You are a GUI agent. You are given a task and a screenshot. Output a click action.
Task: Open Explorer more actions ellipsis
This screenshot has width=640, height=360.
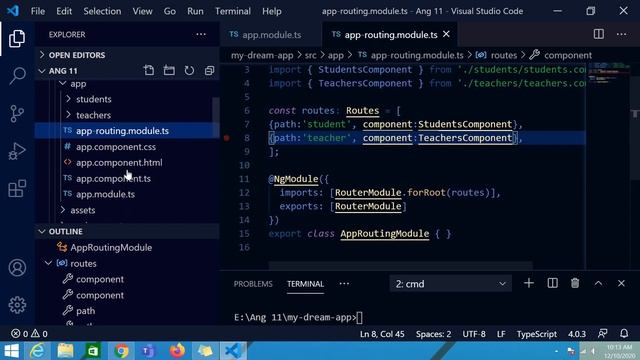[x=201, y=34]
